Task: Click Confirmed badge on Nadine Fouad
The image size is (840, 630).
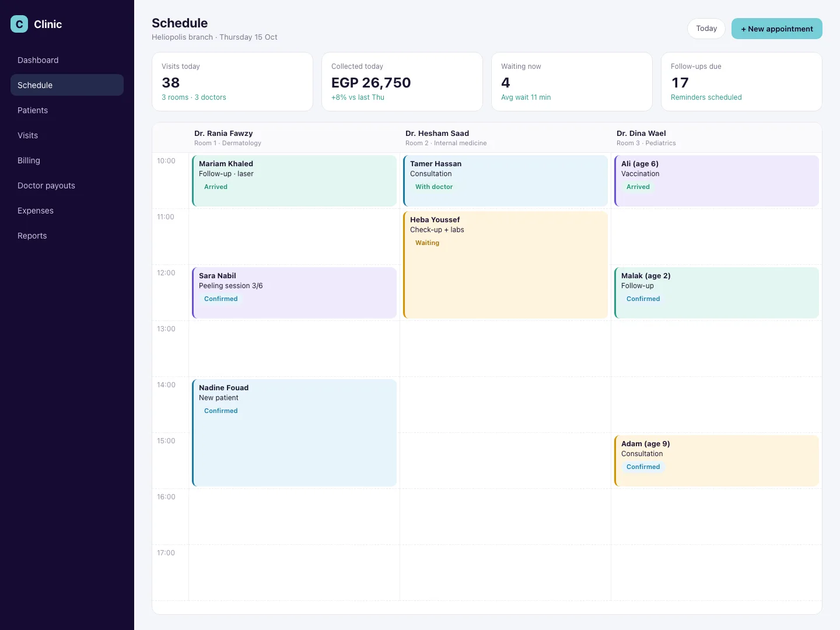Action: (221, 411)
